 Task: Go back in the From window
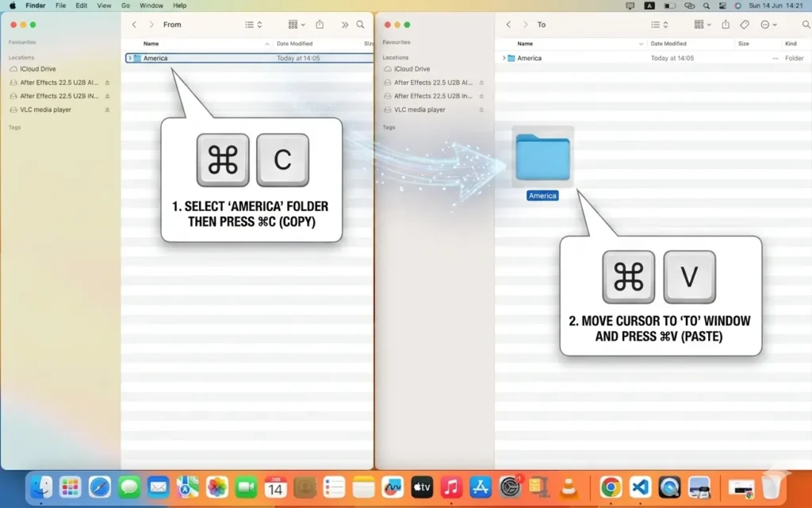pyautogui.click(x=134, y=25)
